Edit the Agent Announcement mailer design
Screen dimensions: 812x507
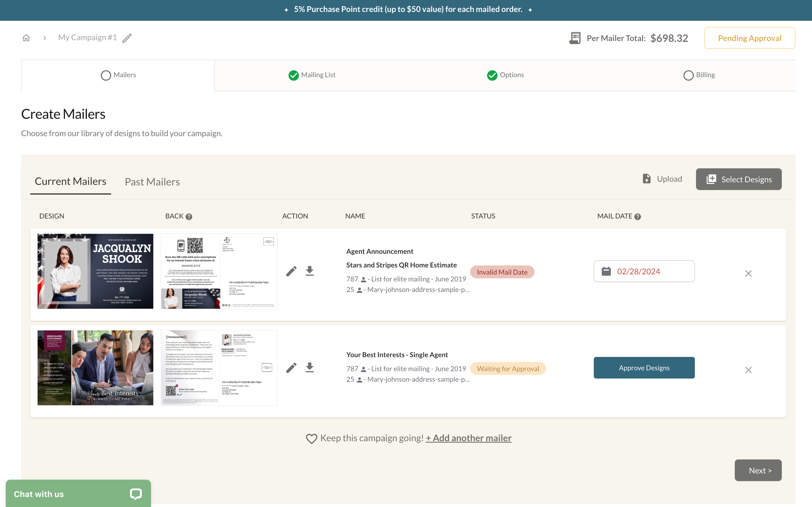tap(291, 271)
